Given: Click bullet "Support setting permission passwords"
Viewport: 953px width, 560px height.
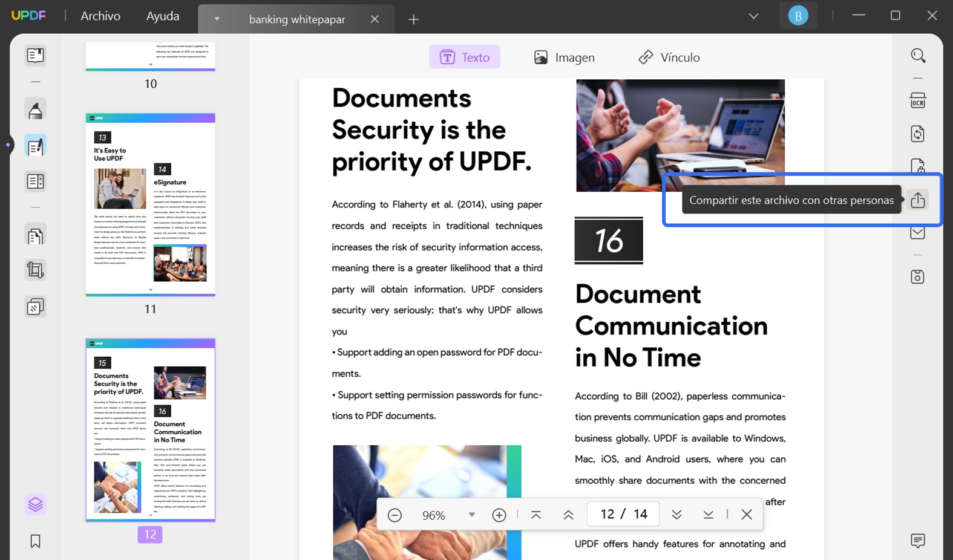Looking at the screenshot, I should tap(437, 405).
